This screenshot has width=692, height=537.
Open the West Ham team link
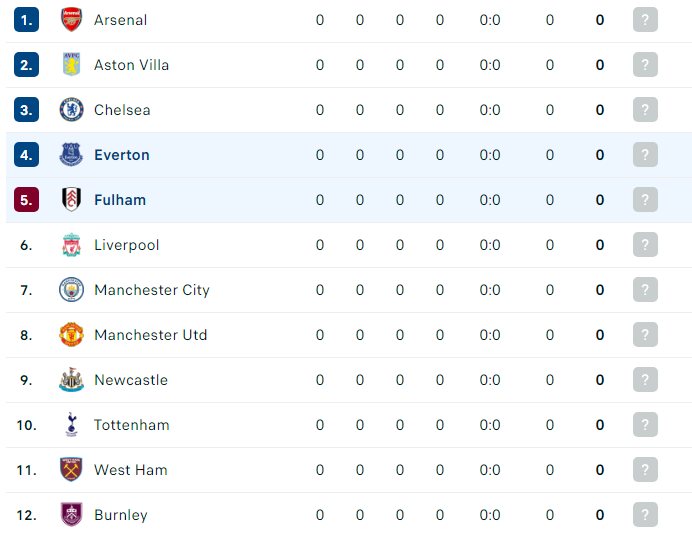(131, 470)
